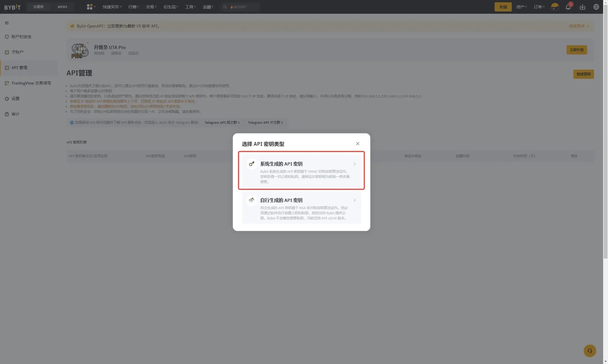608x364 pixels.
Task: Click the Bybit logo
Action: point(12,7)
